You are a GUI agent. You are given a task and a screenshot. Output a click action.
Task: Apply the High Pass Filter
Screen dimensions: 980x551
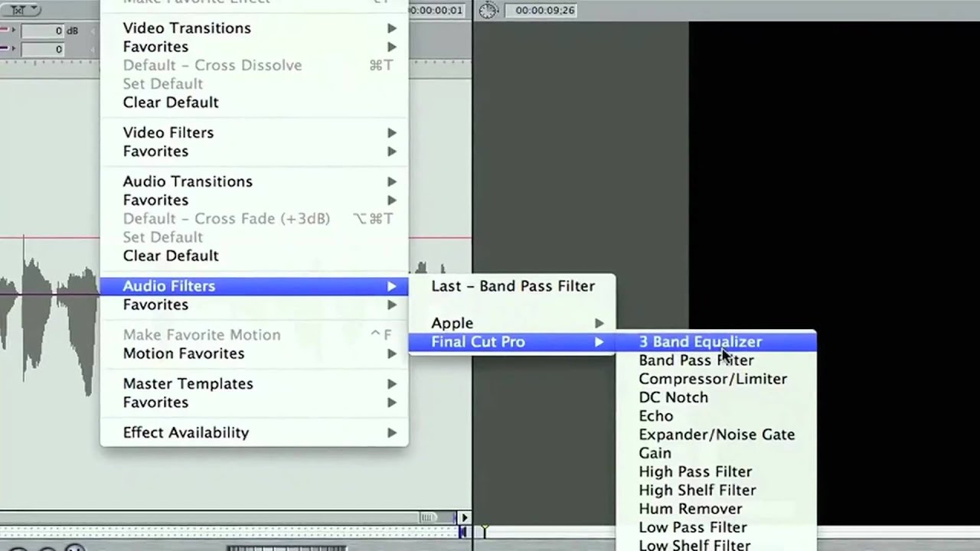pyautogui.click(x=717, y=472)
